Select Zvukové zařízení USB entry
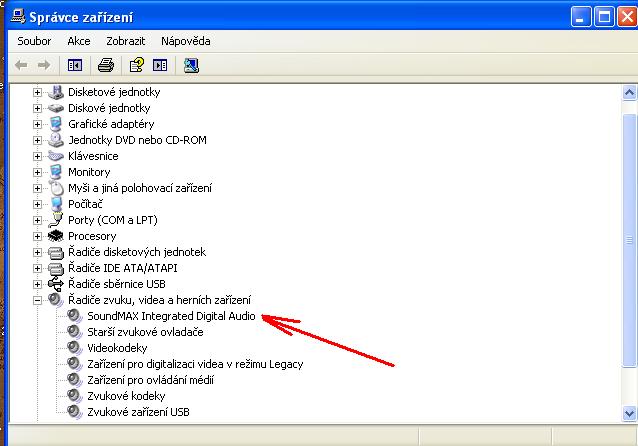Screen dimensions: 638x446 [138, 412]
